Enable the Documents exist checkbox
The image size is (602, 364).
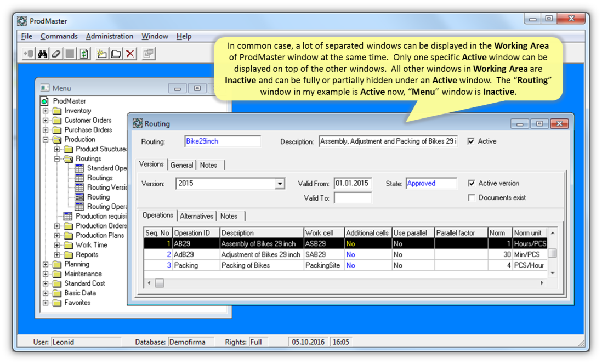472,198
